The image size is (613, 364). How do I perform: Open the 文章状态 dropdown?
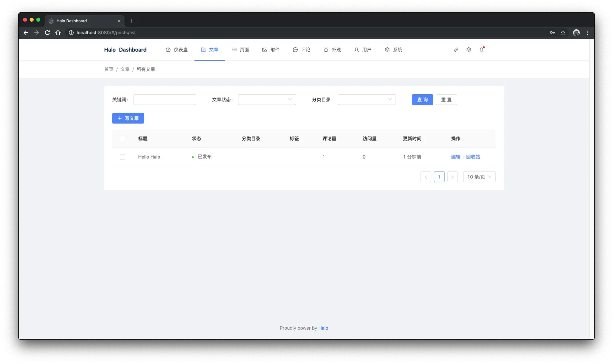(267, 100)
